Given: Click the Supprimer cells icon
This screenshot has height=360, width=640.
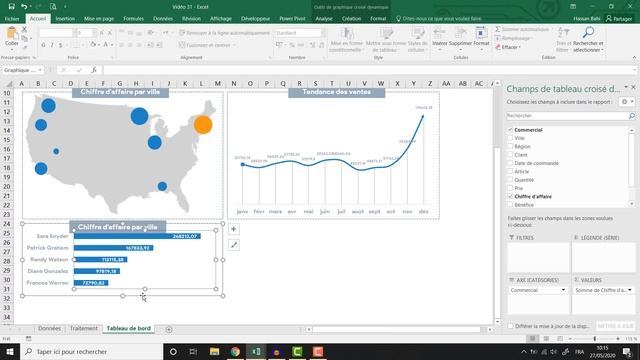Looking at the screenshot, I should tap(460, 33).
